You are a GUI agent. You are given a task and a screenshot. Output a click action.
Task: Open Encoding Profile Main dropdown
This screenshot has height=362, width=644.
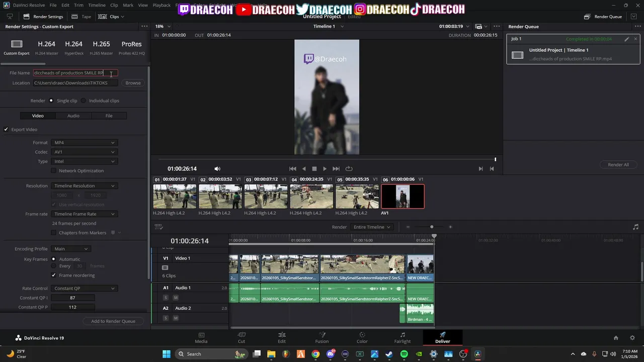71,249
